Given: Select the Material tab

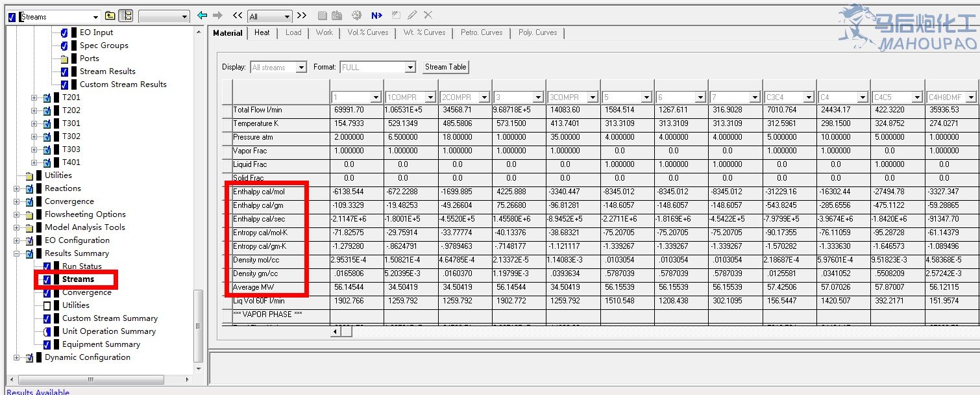Looking at the screenshot, I should tap(228, 32).
